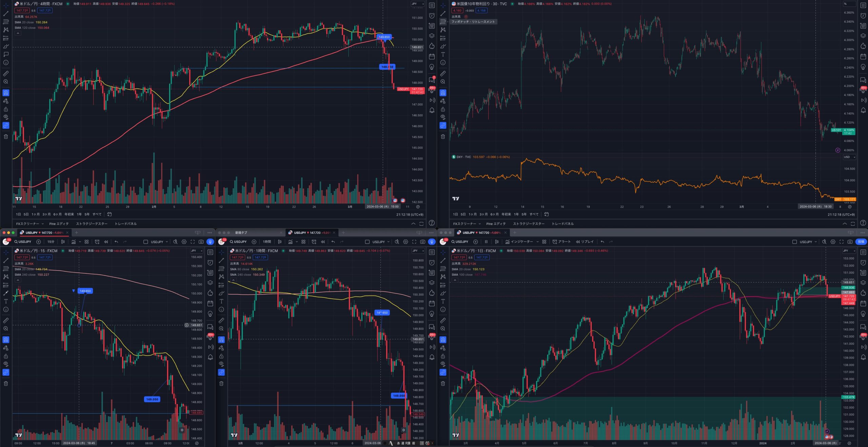
Task: Take a snapshot with the daily chart's camera icon
Action: [x=850, y=242]
